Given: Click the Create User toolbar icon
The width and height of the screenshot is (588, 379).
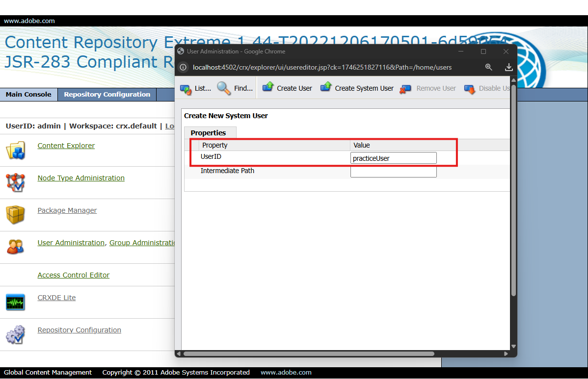Looking at the screenshot, I should click(268, 87).
